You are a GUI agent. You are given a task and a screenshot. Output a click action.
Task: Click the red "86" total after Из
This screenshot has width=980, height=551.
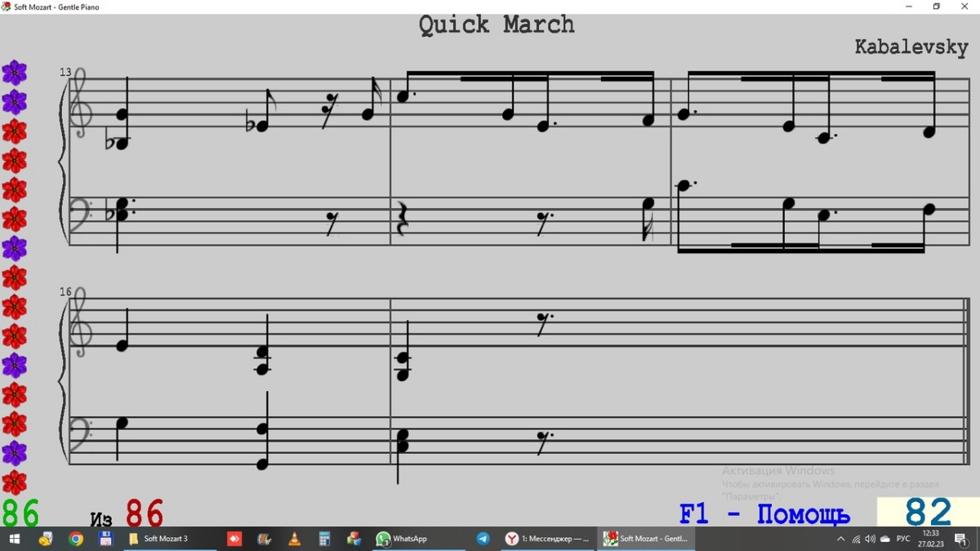(145, 513)
